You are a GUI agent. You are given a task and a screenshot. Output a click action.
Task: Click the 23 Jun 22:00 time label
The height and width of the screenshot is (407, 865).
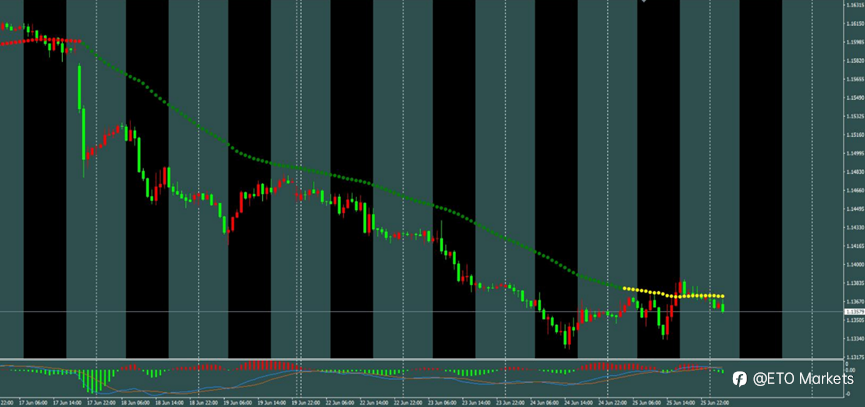click(510, 403)
